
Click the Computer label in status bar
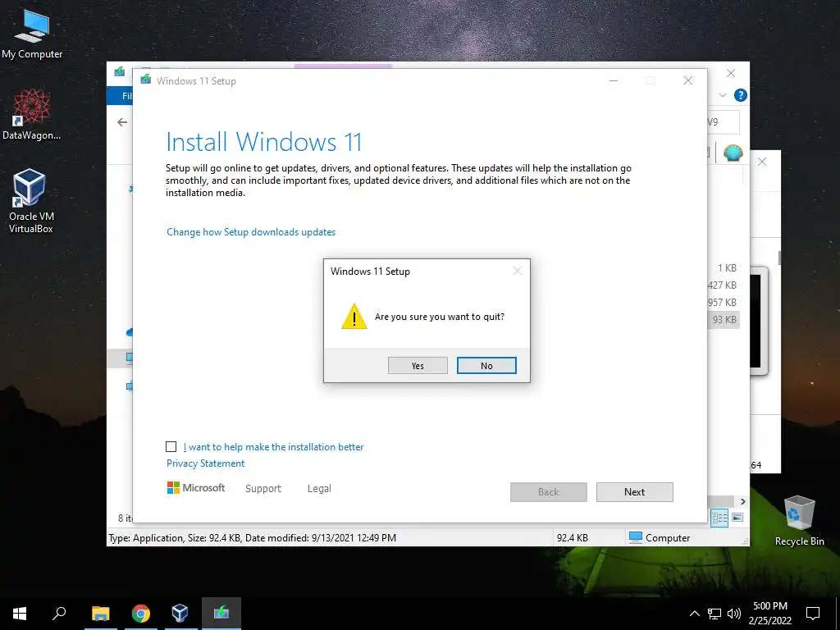coord(668,538)
